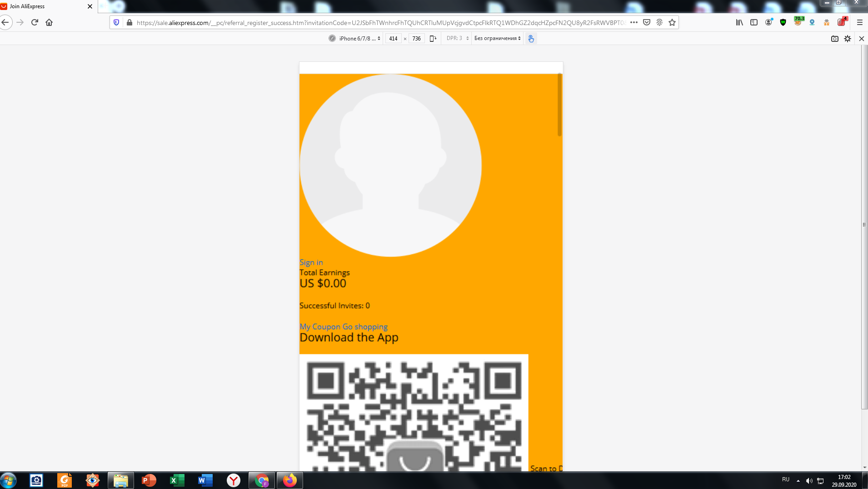Open File Explorer from the taskbar

(121, 480)
